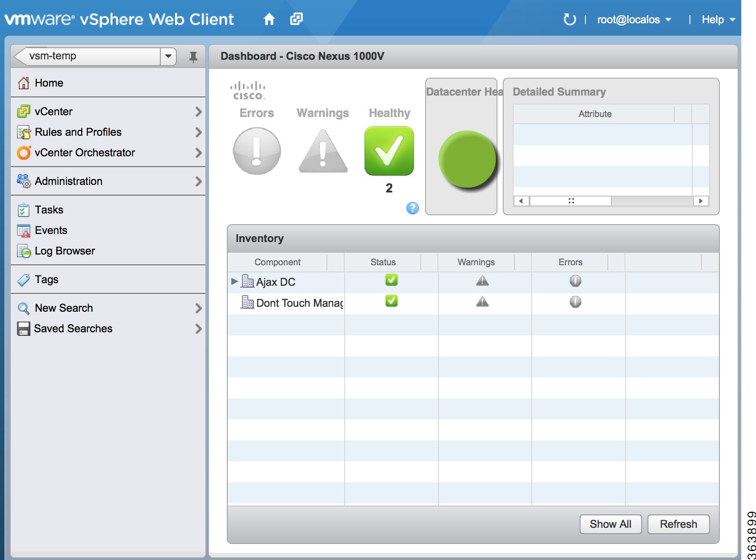
Task: Click the green status checkbox for Ajax DC
Action: point(391,280)
